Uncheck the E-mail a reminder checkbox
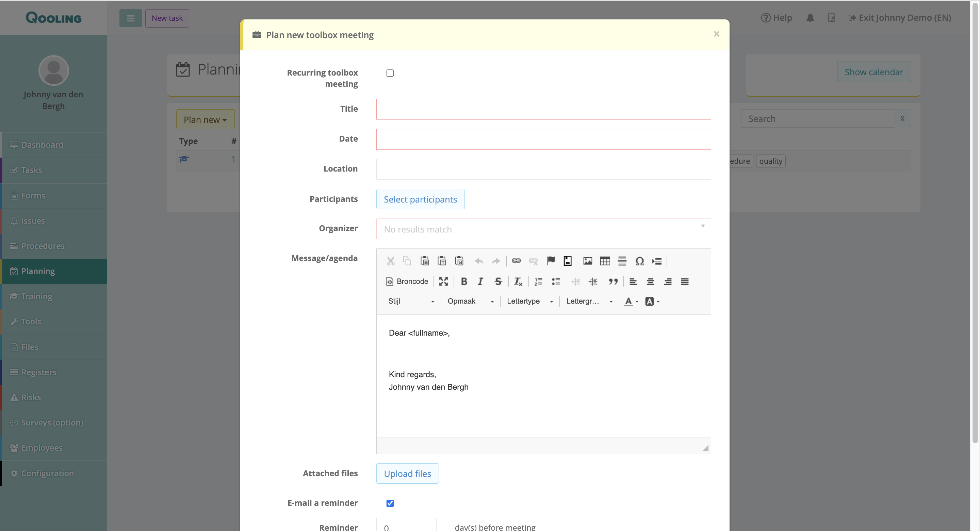 (x=390, y=503)
